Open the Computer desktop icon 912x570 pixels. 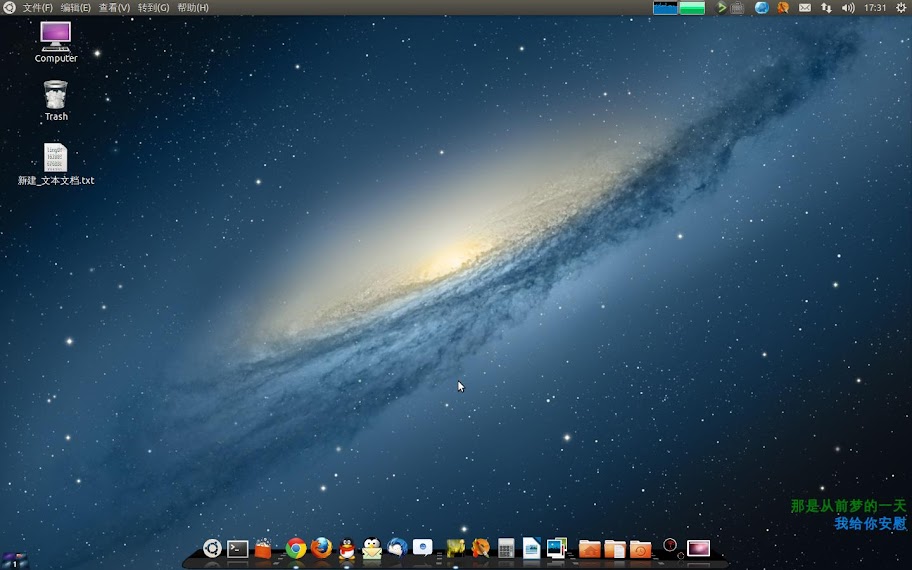(x=56, y=42)
